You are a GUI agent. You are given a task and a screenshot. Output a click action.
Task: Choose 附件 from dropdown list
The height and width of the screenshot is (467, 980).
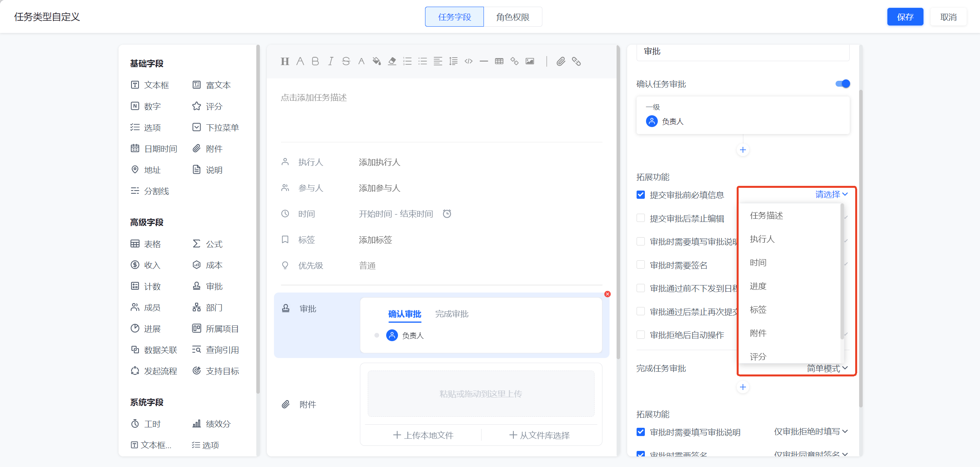click(x=790, y=333)
